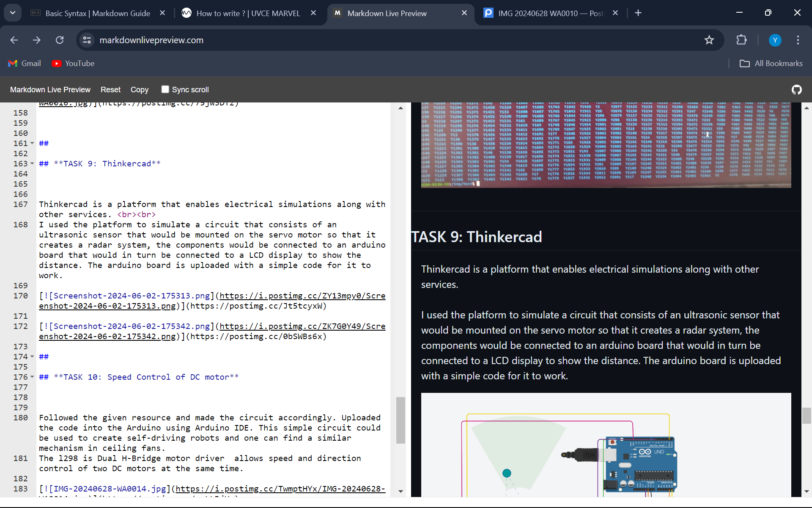Open a new browser tab
The image size is (812, 508).
(x=638, y=13)
